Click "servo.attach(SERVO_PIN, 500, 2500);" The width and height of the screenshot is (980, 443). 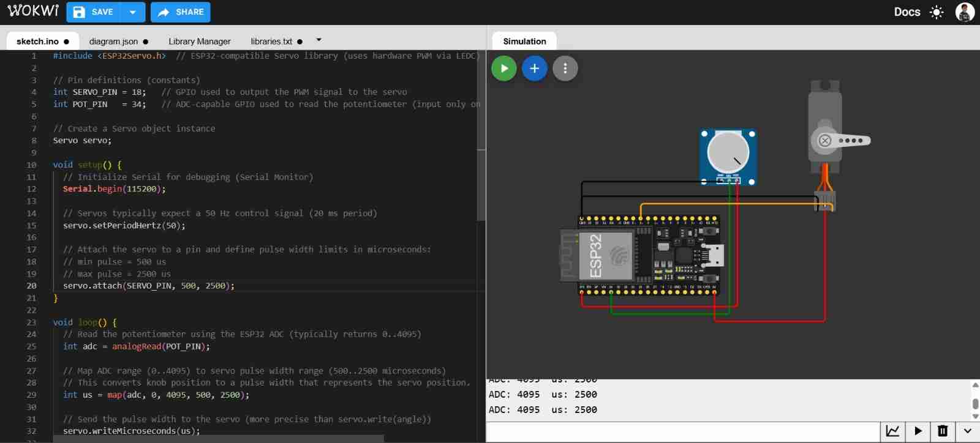click(x=148, y=286)
